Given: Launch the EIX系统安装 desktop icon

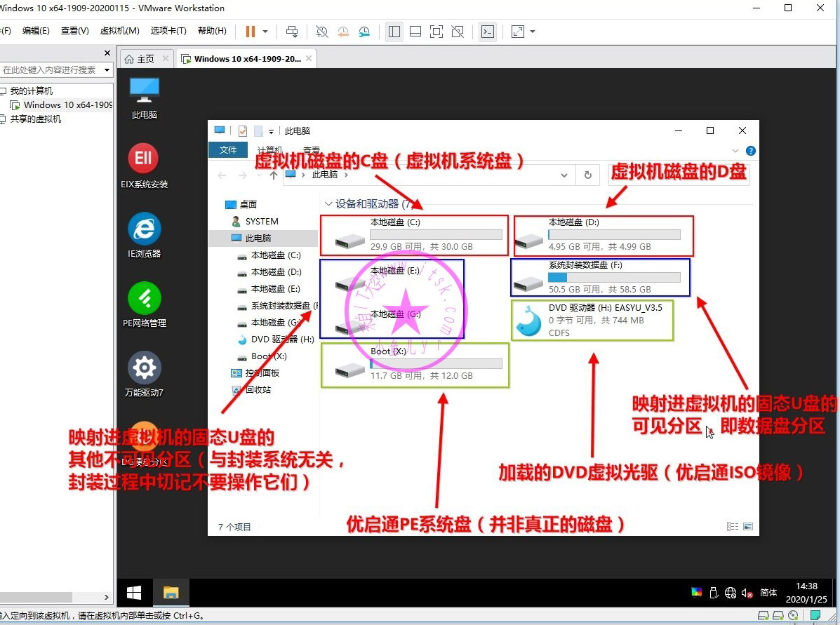Looking at the screenshot, I should click(144, 166).
